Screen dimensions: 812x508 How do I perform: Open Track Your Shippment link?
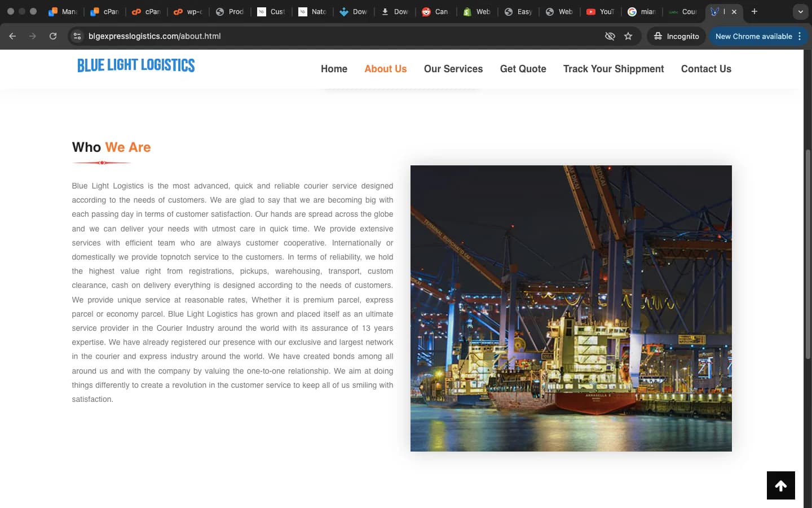click(614, 69)
